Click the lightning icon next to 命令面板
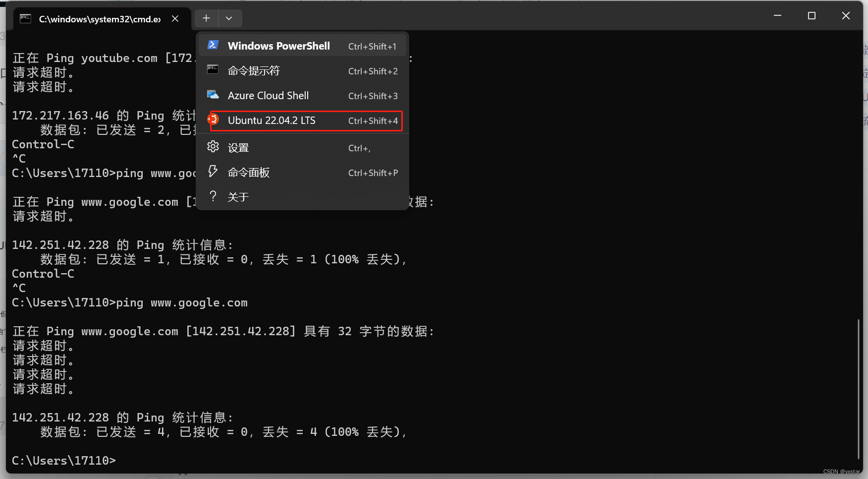This screenshot has height=479, width=868. click(x=213, y=171)
